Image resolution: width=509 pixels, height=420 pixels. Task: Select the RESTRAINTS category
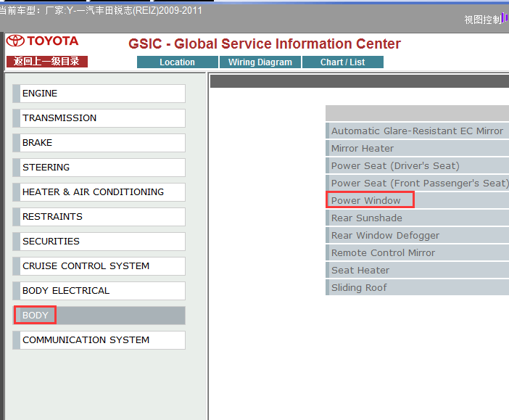99,217
